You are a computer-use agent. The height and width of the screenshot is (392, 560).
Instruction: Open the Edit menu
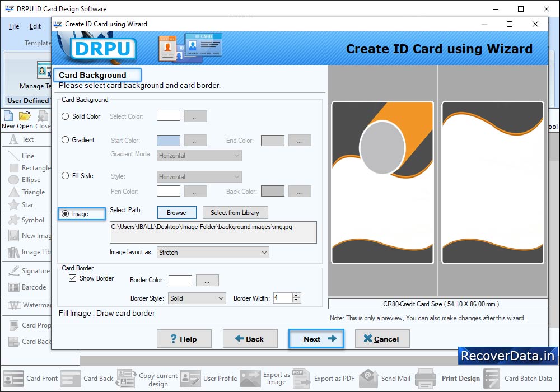pyautogui.click(x=35, y=26)
